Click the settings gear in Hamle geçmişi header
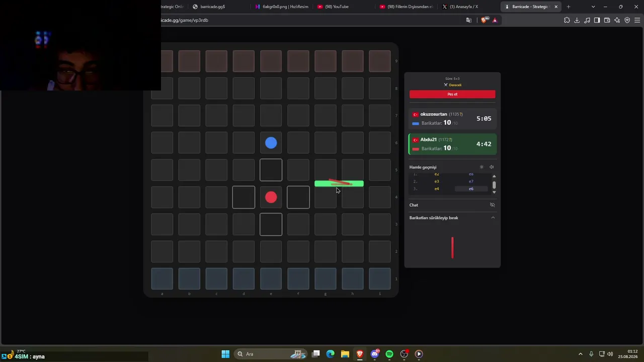 481,167
